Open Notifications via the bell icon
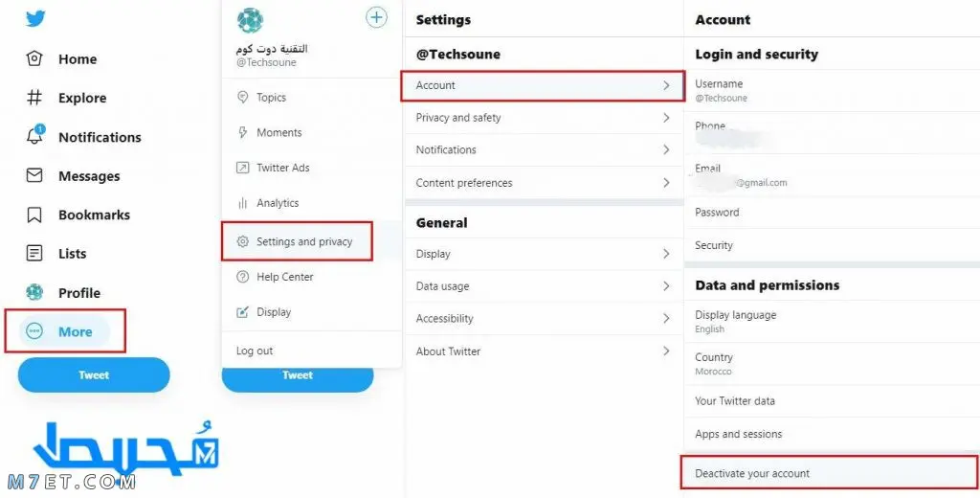This screenshot has height=498, width=980. [35, 136]
